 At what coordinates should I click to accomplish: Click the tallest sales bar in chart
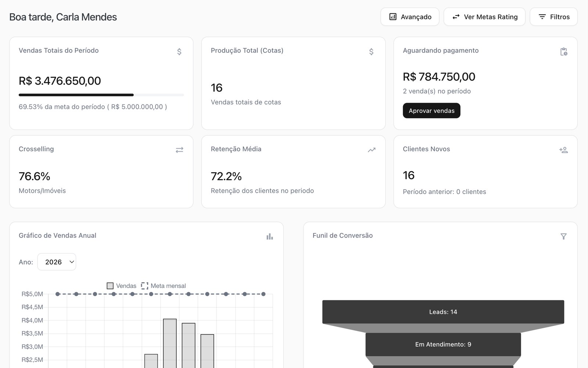tap(170, 343)
